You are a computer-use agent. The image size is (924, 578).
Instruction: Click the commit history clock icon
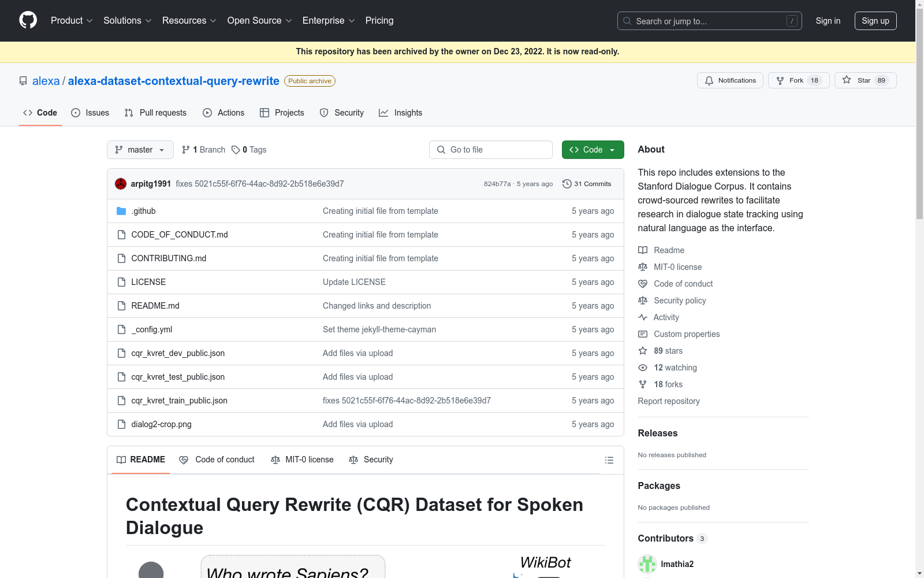point(567,184)
